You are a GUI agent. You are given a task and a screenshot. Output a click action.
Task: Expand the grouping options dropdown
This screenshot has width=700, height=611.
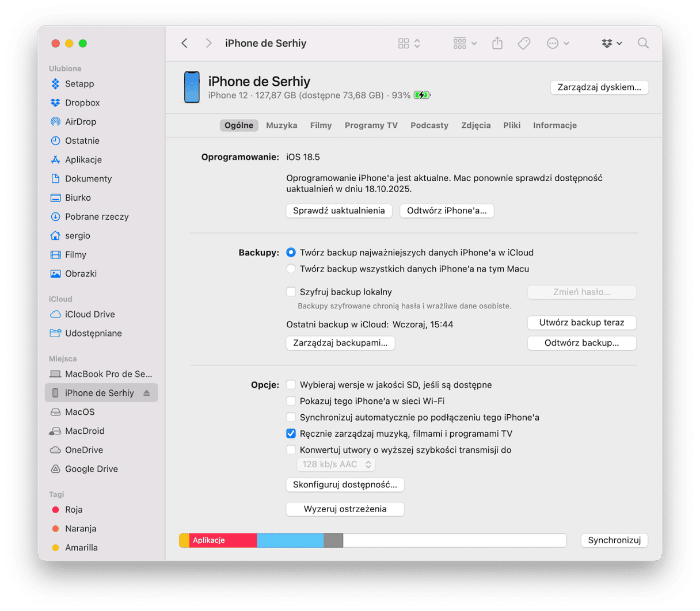click(465, 44)
